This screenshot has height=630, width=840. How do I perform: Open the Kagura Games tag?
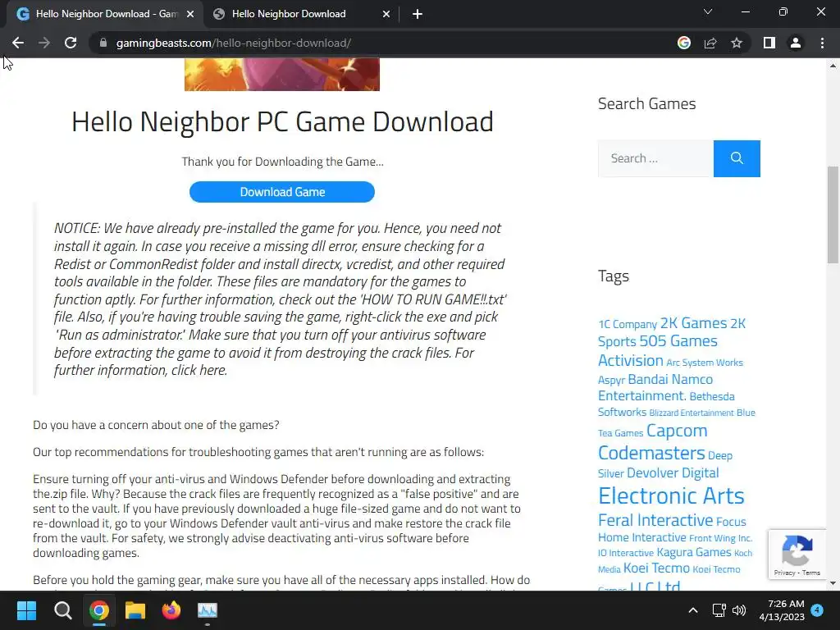(x=694, y=552)
